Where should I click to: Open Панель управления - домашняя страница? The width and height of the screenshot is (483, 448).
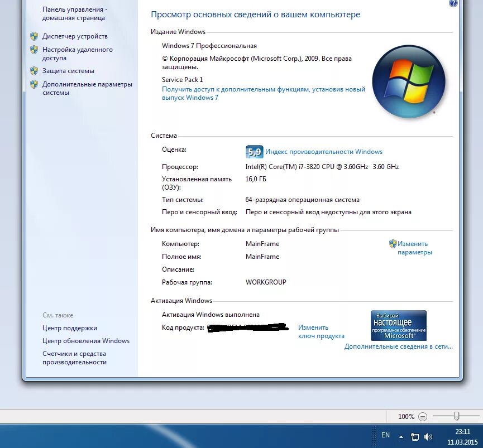click(75, 14)
